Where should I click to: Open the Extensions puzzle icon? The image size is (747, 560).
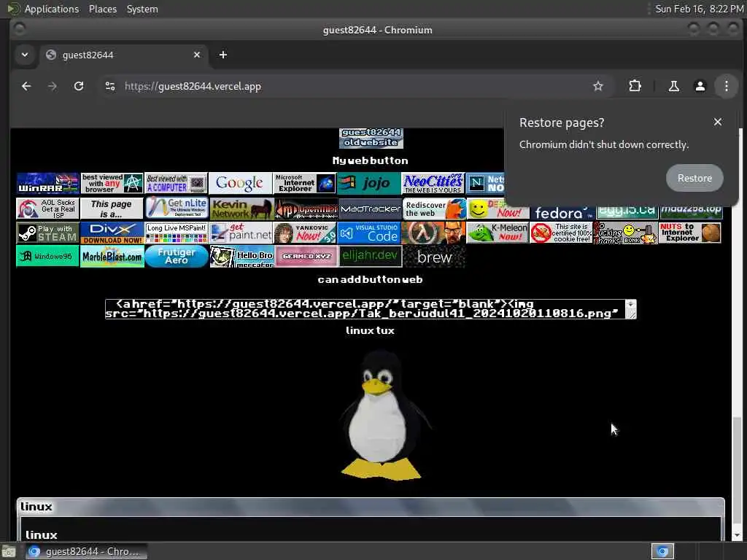point(635,86)
